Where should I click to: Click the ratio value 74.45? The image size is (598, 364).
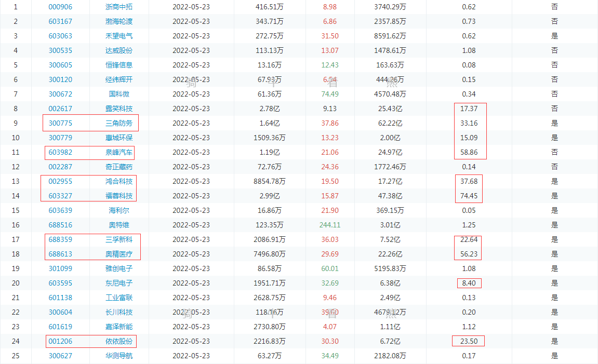click(x=469, y=196)
